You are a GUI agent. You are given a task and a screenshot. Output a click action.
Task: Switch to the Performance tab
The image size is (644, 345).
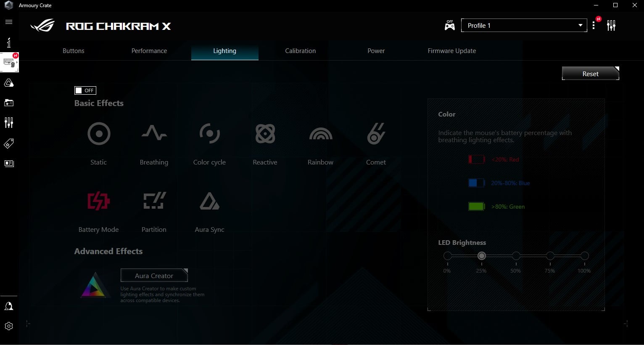tap(149, 51)
